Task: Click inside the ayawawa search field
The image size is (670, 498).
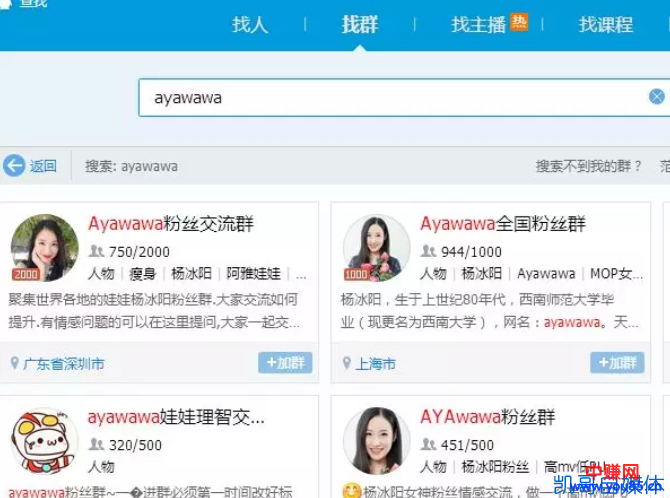Action: 390,98
